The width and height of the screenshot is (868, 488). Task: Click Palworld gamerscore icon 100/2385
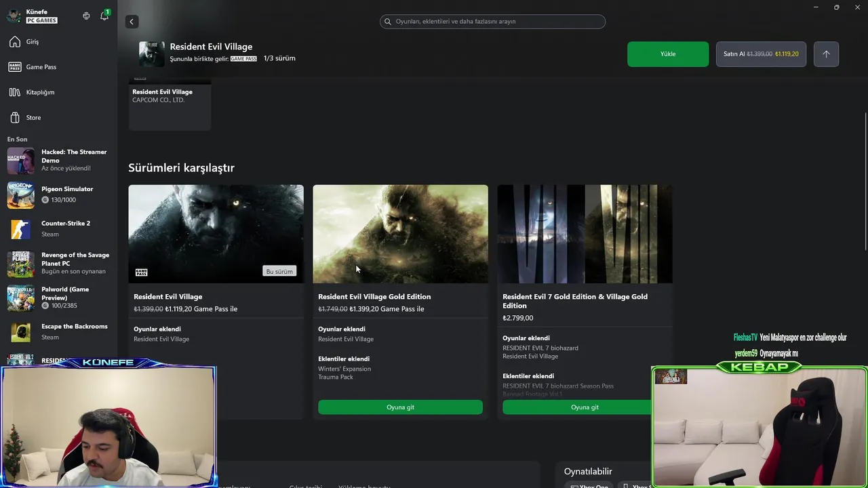point(45,306)
